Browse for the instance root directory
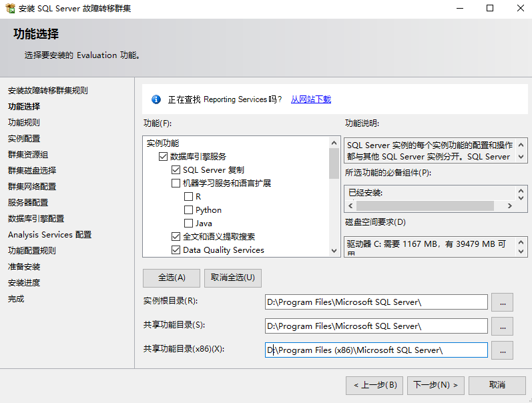Image resolution: width=532 pixels, height=403 pixels. (502, 302)
